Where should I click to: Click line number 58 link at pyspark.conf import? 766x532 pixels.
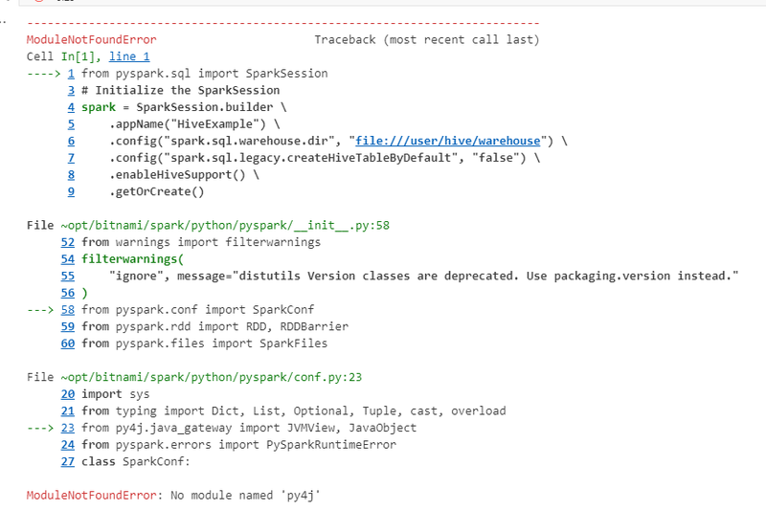[68, 310]
